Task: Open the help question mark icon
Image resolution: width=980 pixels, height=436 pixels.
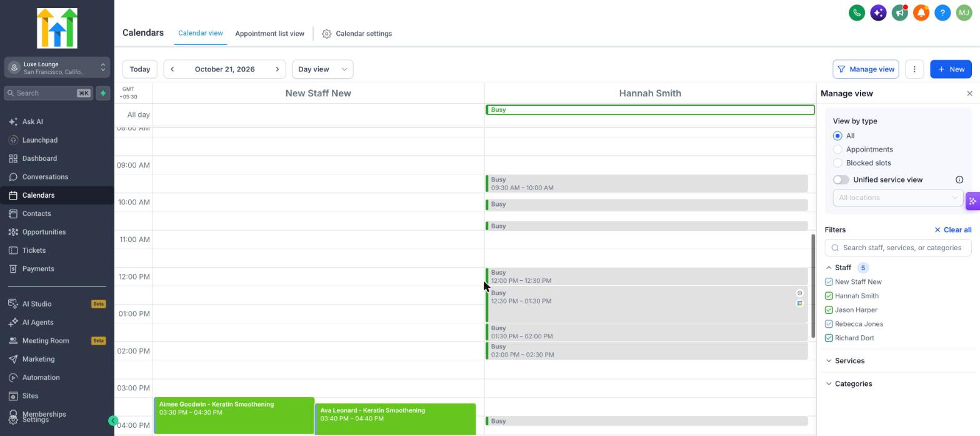Action: point(942,13)
